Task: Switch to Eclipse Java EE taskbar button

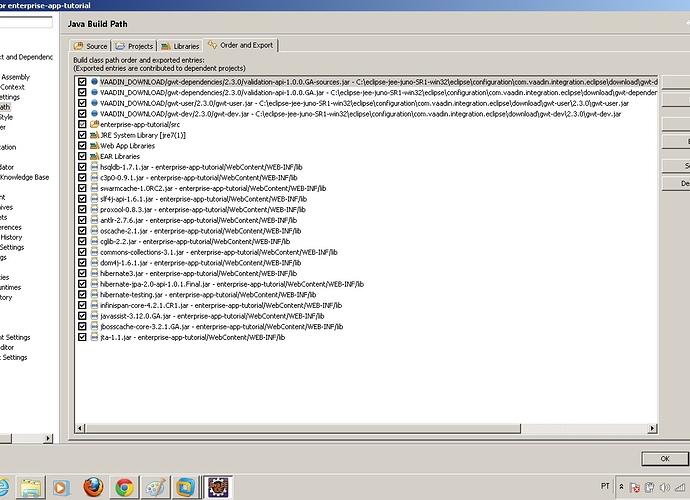Action: (218, 488)
